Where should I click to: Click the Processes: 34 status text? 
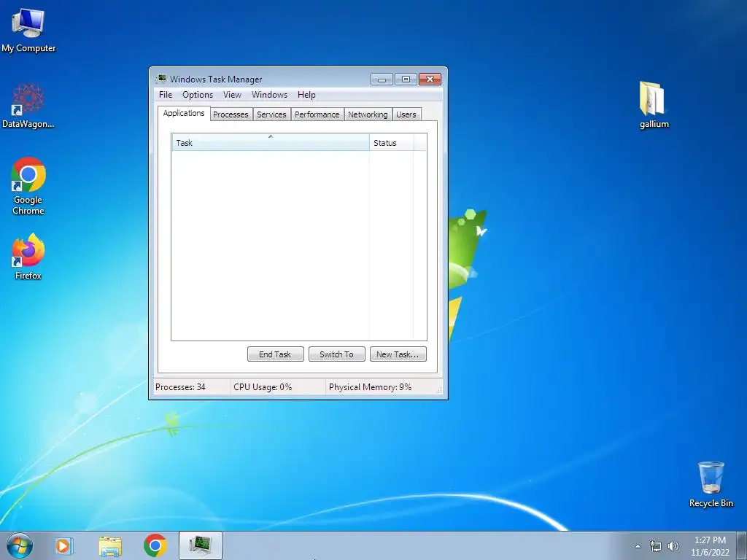[x=180, y=387]
